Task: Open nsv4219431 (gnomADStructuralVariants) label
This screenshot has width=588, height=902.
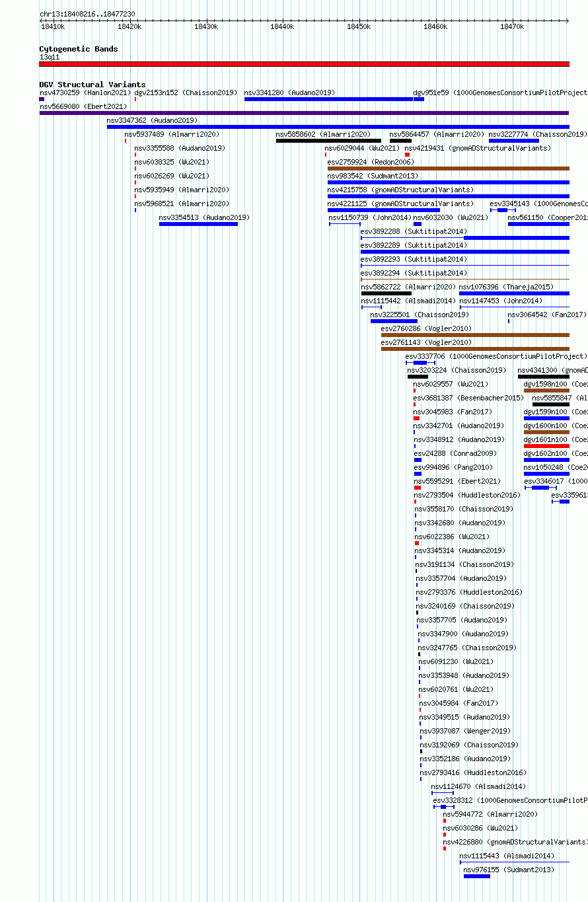Action: [478, 148]
